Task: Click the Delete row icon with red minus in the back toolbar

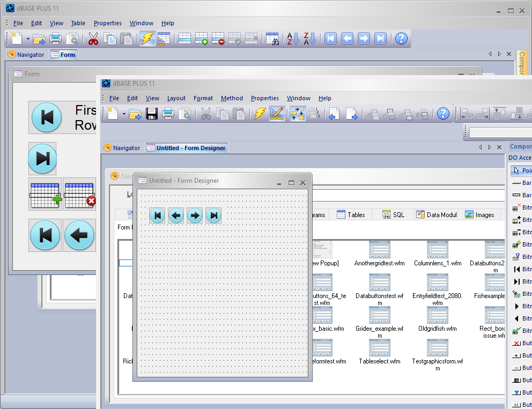Action: [218, 39]
